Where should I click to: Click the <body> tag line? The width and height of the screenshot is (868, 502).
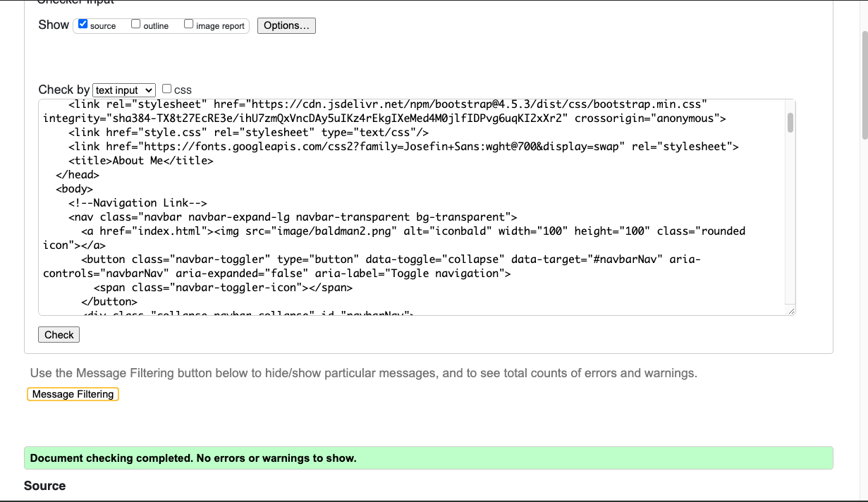click(x=74, y=189)
